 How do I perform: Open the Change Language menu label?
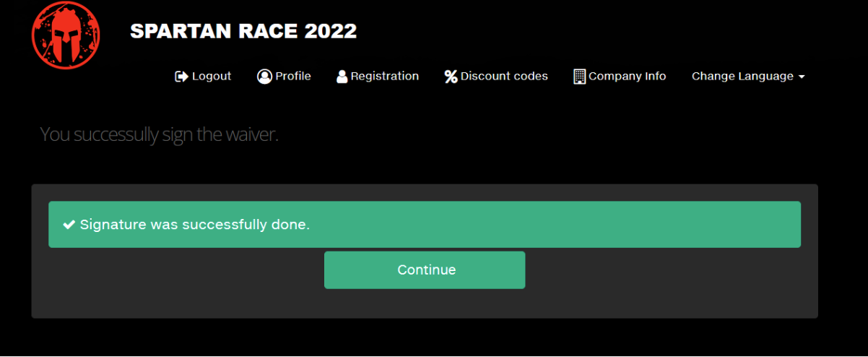pyautogui.click(x=742, y=76)
